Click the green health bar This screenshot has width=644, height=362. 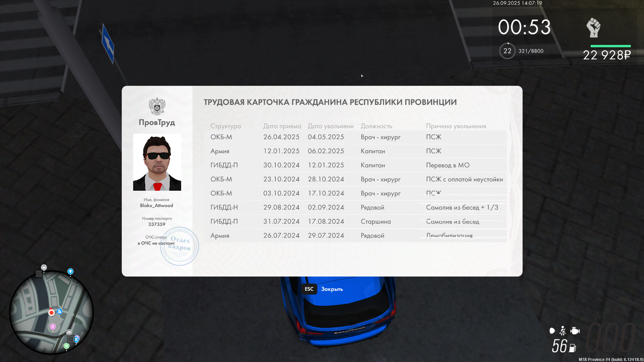[610, 46]
